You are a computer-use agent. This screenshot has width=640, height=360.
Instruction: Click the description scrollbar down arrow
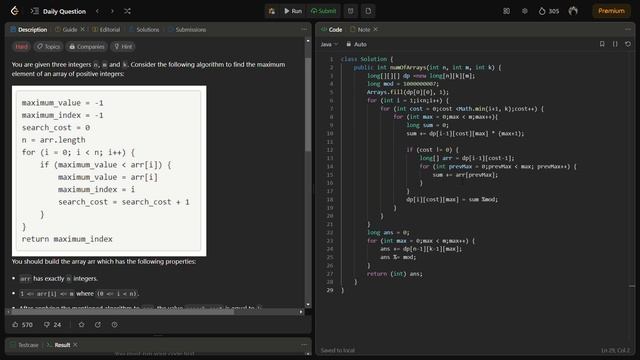click(308, 304)
